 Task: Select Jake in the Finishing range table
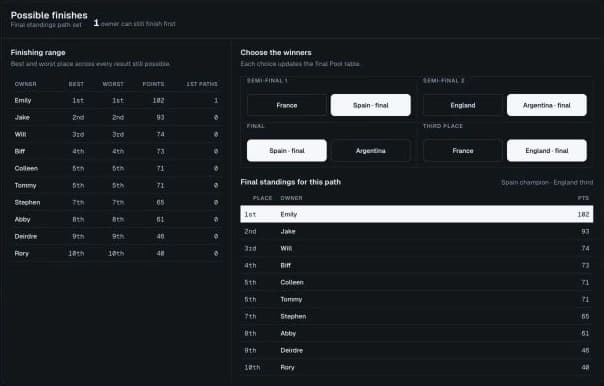pos(116,117)
